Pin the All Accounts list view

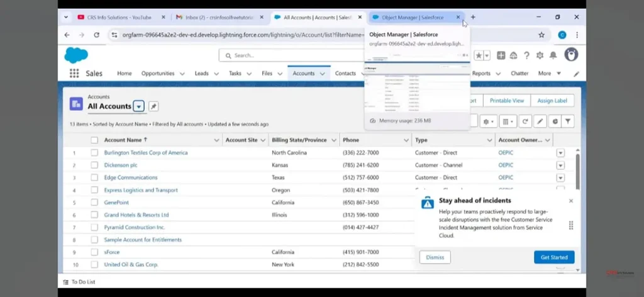tap(153, 106)
